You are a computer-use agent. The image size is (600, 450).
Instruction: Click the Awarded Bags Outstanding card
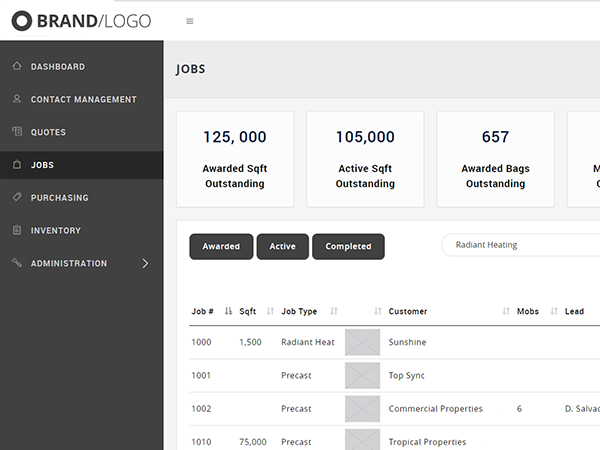click(496, 159)
